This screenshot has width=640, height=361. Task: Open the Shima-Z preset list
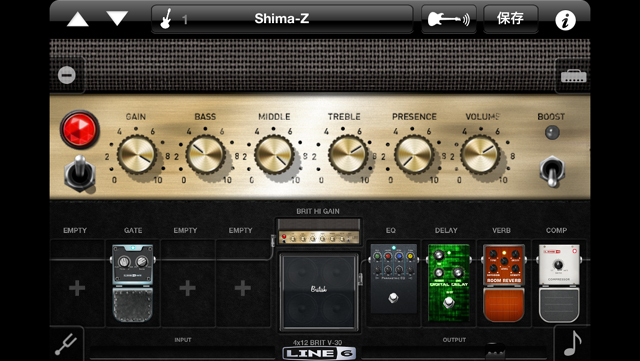point(282,19)
